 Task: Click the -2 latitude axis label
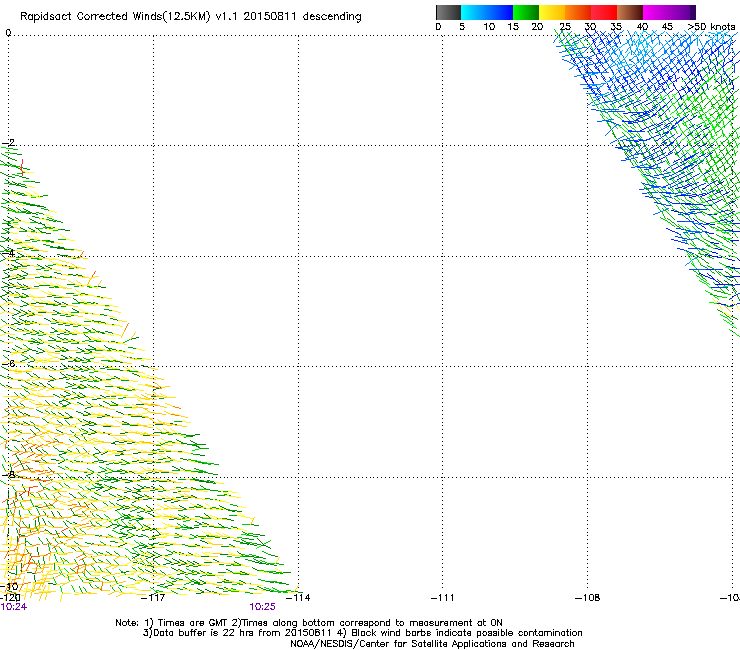(8, 143)
